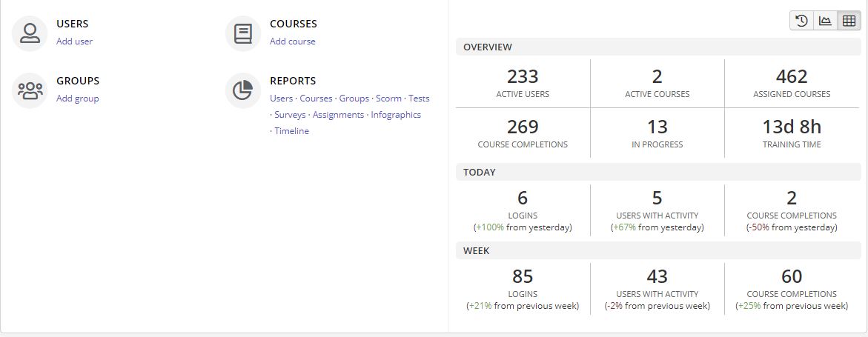Viewport: 868px width, 337px height.
Task: Open the Surveys report
Action: tap(290, 115)
